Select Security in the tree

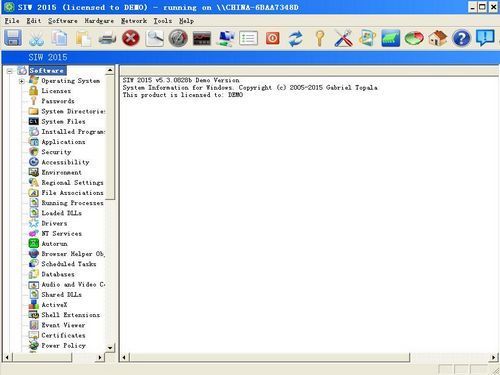click(56, 152)
